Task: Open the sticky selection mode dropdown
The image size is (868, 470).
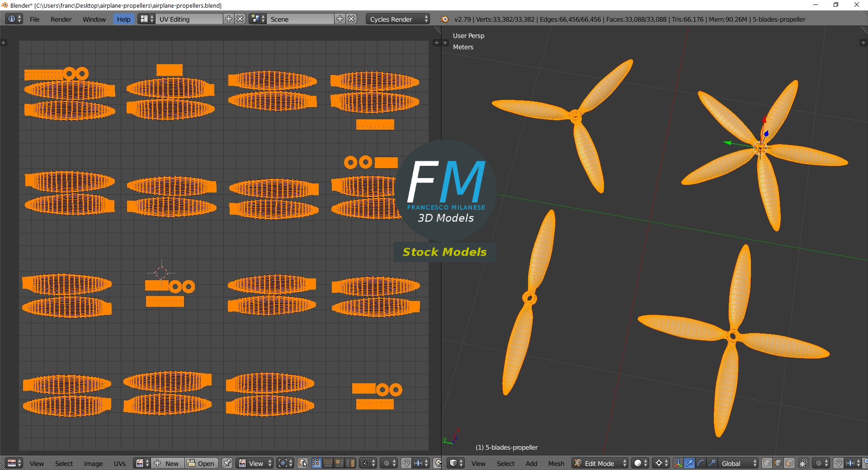Action: click(368, 463)
